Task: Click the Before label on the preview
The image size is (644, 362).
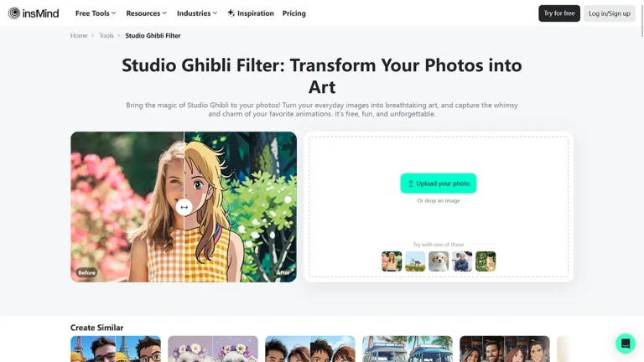Action: pos(86,272)
